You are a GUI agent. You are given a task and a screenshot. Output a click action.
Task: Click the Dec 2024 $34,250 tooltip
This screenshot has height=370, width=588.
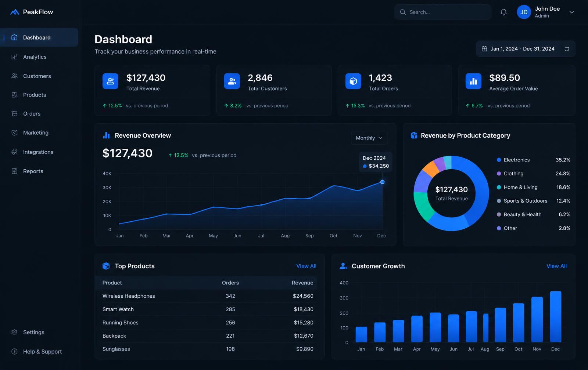point(376,162)
